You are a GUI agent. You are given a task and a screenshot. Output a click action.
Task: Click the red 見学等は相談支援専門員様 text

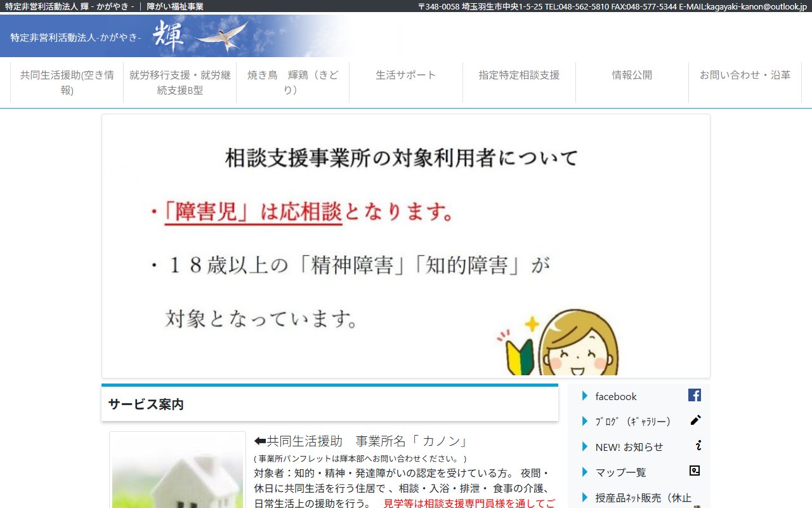pos(469,504)
